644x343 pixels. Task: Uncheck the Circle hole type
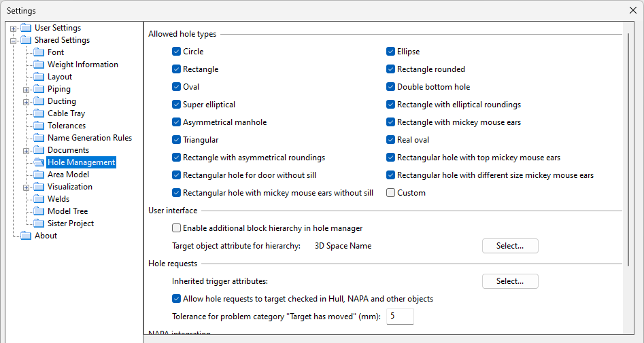tap(177, 52)
